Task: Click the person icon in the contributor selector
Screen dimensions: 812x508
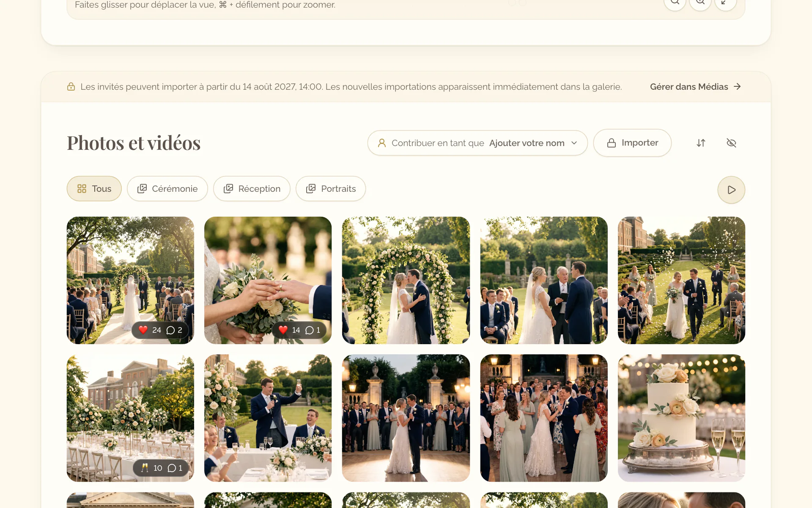Action: [382, 143]
